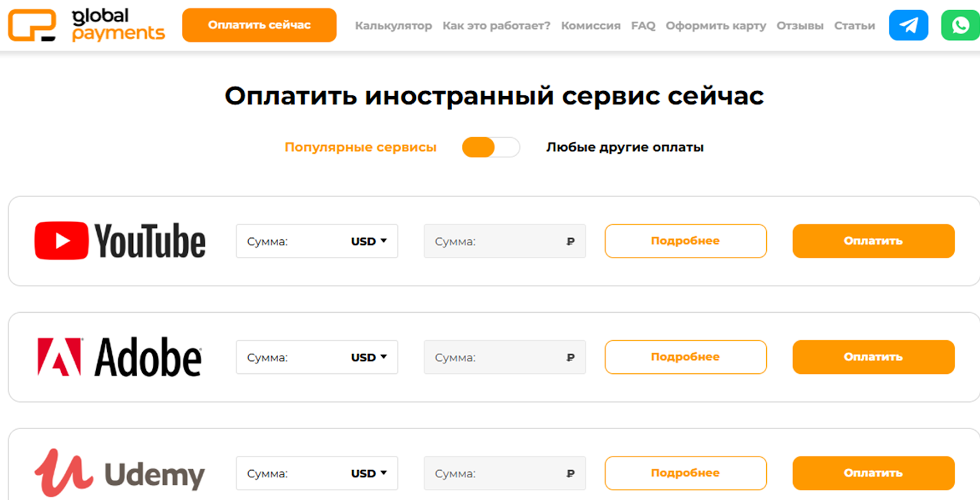Click the Udemy logo
The image size is (980, 500).
[x=120, y=473]
